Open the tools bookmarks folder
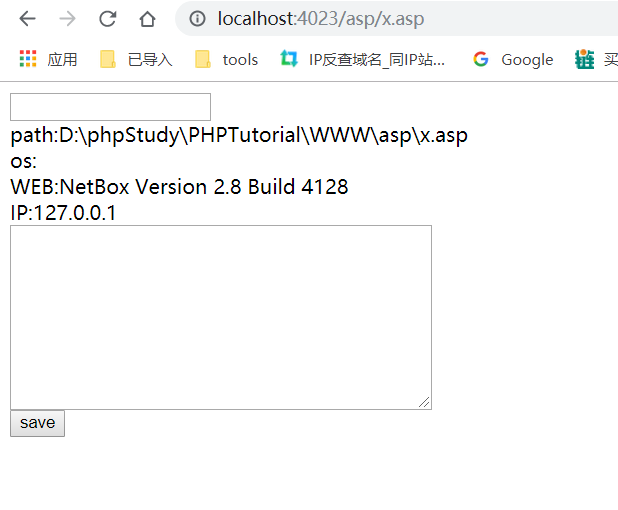 point(227,60)
